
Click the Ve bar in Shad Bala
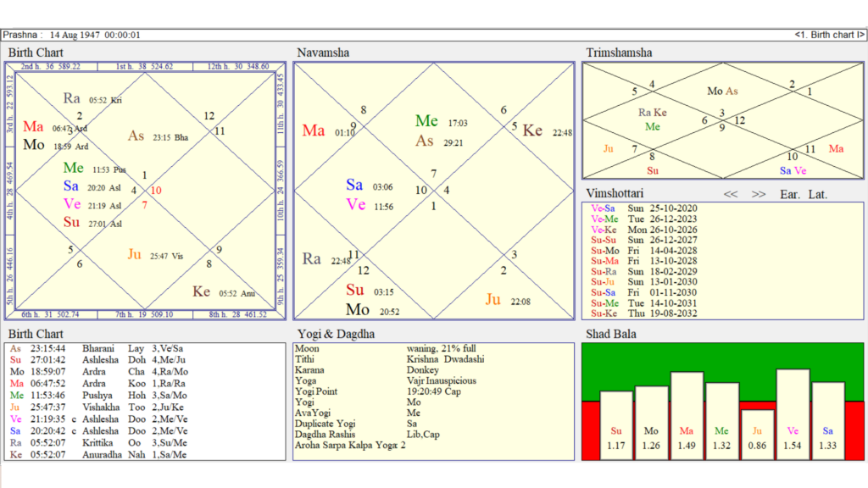793,413
